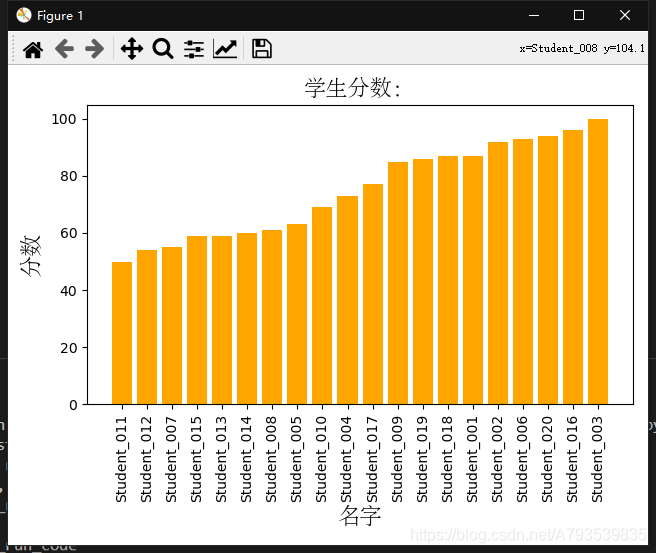This screenshot has height=553, width=656.
Task: Click the y-axis tick value 80
Action: 68,176
